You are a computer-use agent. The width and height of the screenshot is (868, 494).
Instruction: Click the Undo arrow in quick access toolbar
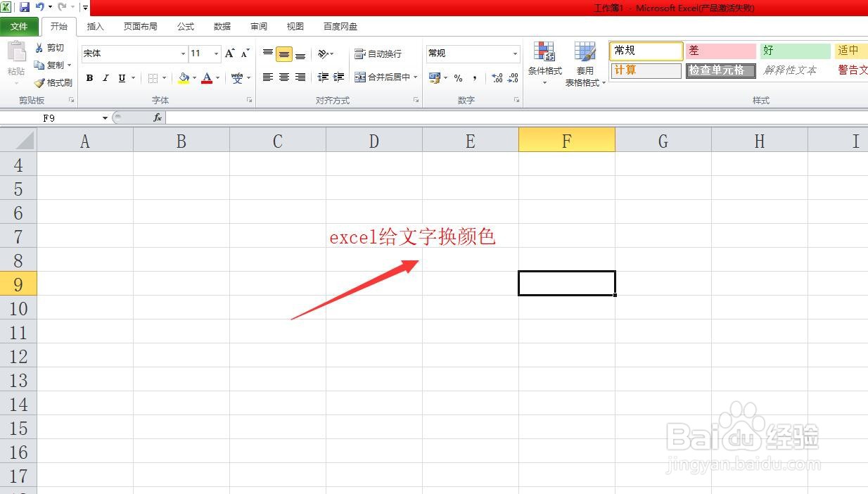click(x=40, y=7)
